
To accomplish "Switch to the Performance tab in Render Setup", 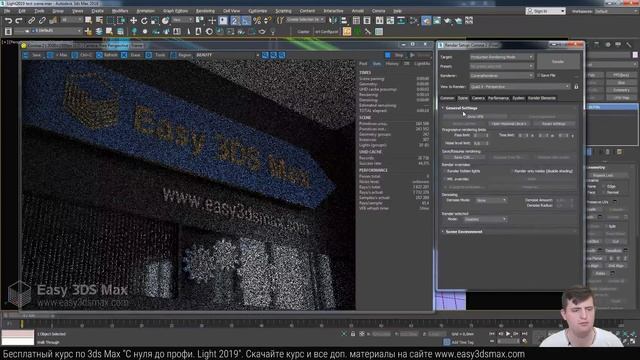I will tap(498, 98).
